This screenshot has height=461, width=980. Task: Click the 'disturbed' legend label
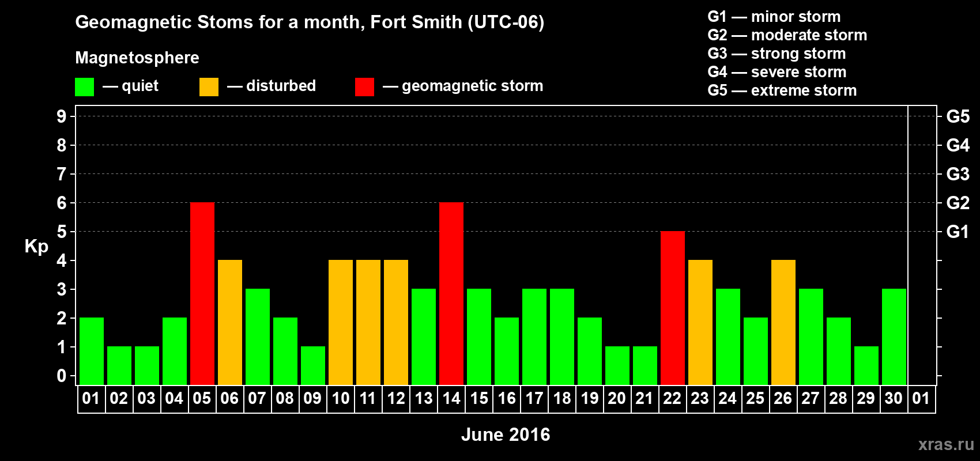click(281, 86)
